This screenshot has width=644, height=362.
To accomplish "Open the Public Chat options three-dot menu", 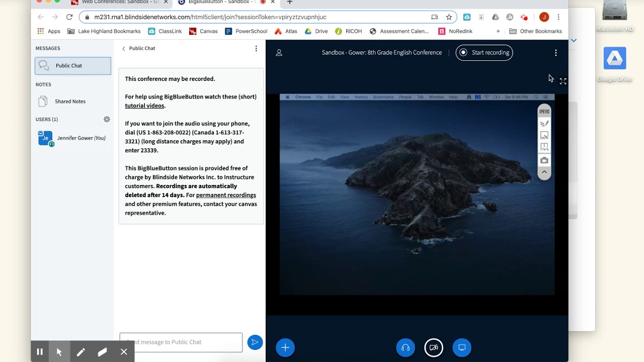I will click(x=256, y=49).
